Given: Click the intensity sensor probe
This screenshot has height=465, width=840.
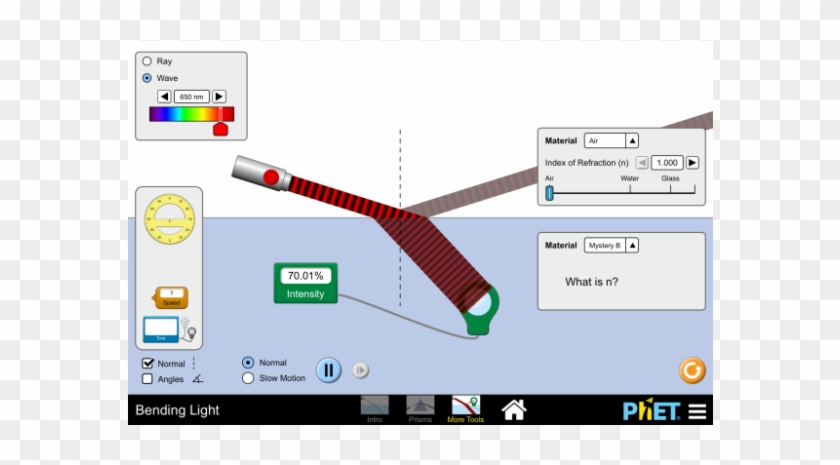Looking at the screenshot, I should point(478,309).
